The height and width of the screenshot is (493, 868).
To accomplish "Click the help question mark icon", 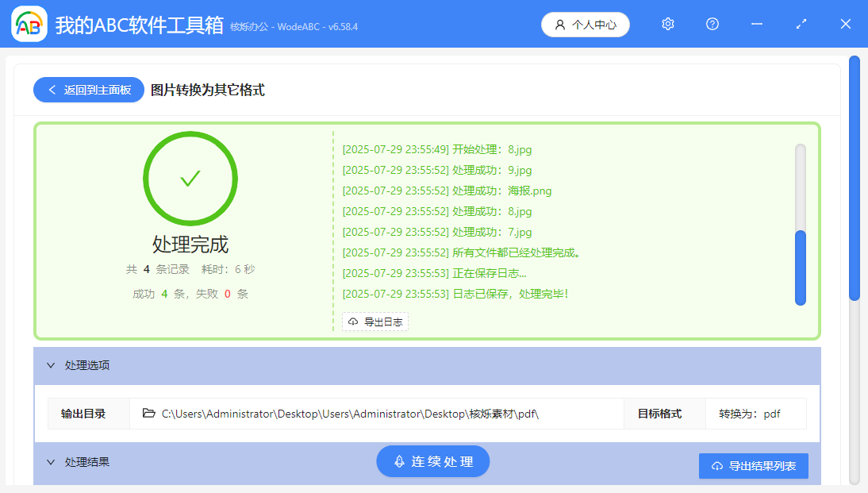I will click(x=712, y=24).
